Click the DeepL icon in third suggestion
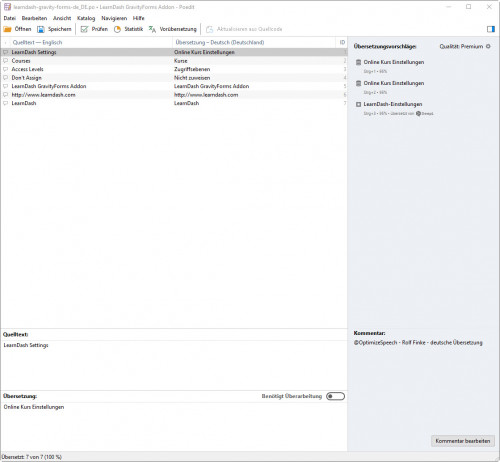The height and width of the screenshot is (462, 500). click(418, 113)
